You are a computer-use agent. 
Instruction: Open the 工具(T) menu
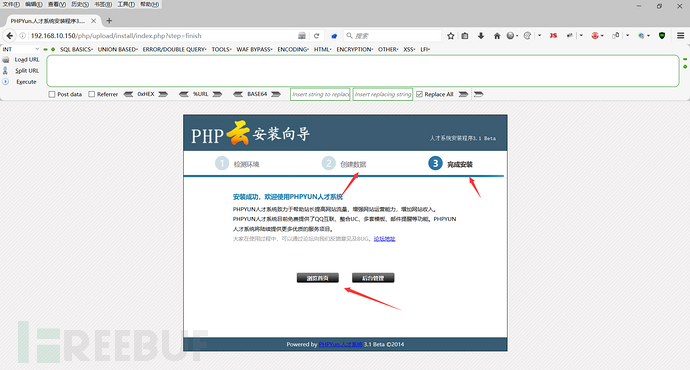click(126, 4)
